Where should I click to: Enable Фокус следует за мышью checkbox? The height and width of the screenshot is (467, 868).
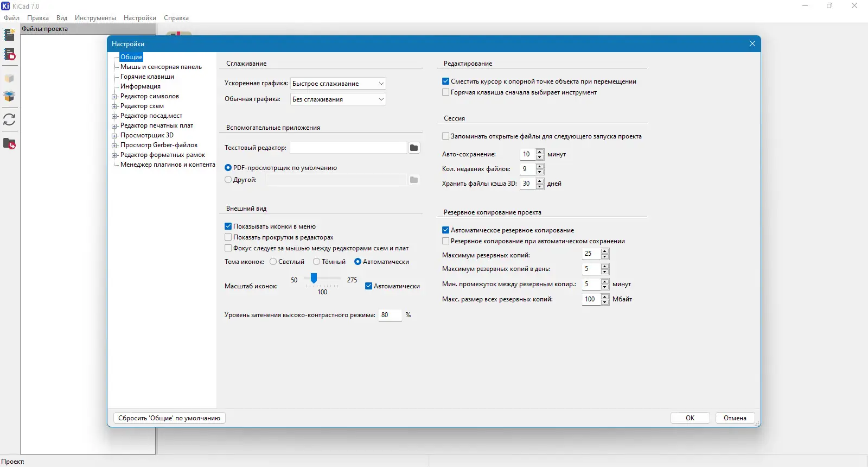[228, 248]
